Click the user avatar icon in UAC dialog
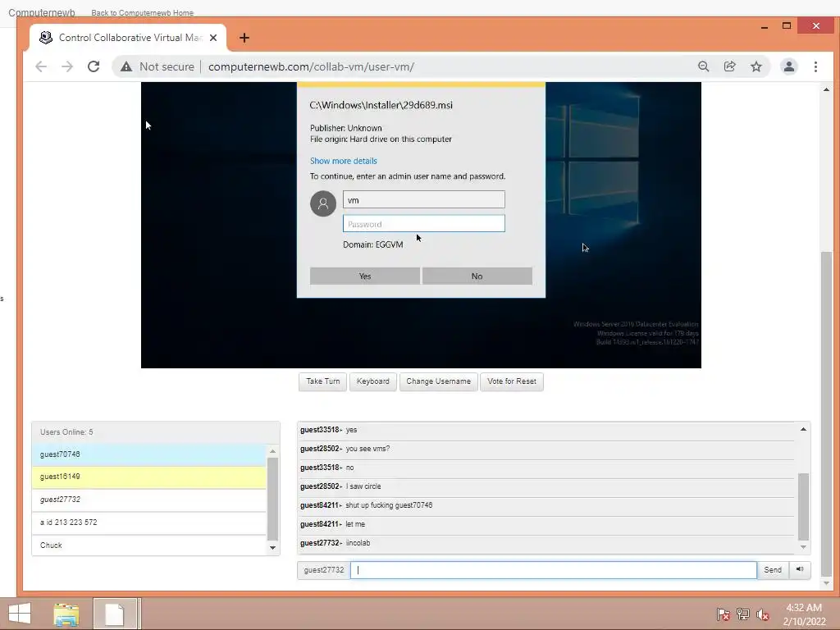This screenshot has width=840, height=630. (323, 203)
